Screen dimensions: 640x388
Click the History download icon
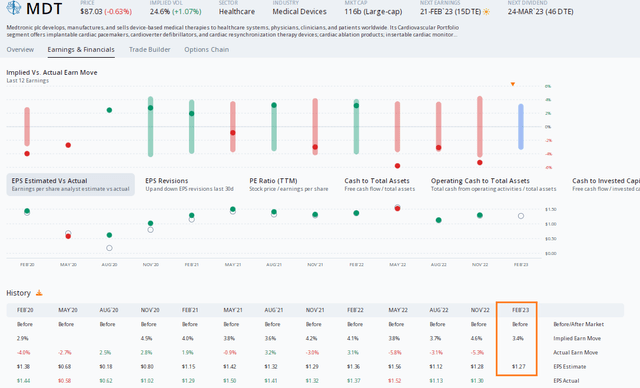coord(39,293)
